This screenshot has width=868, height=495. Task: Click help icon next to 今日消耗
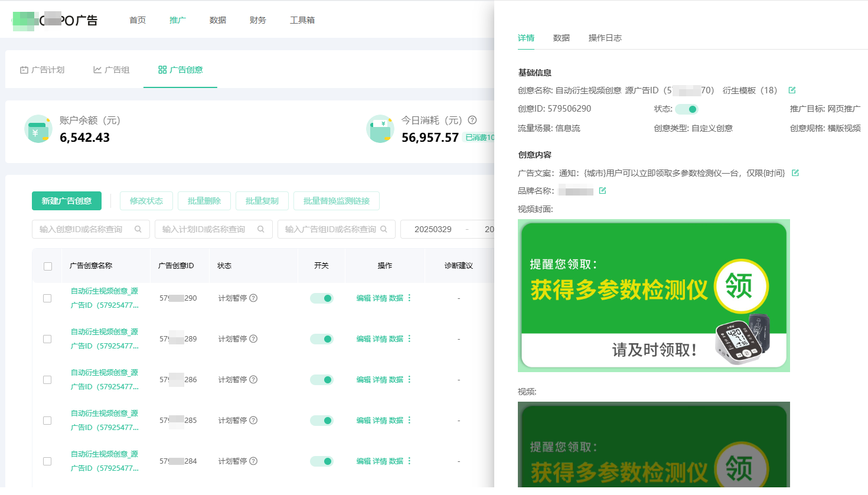coord(472,120)
